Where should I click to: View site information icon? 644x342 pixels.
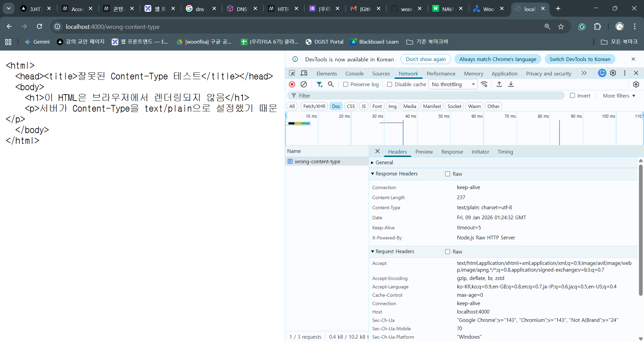[58, 26]
